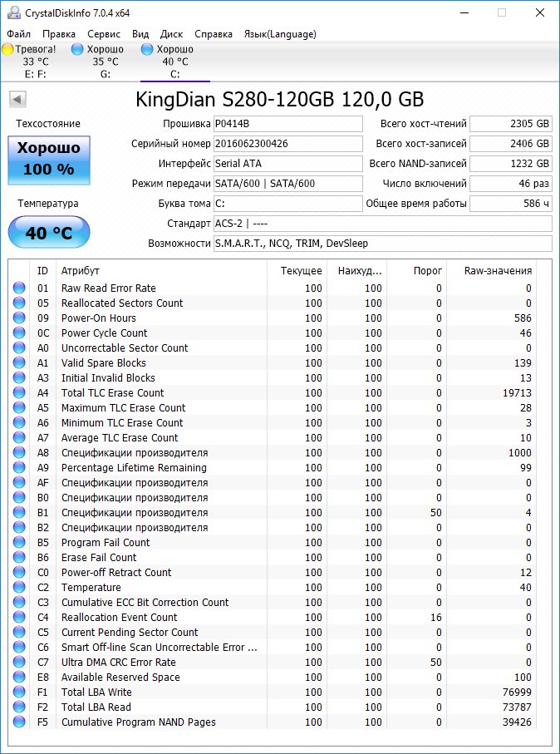Go to previous disk with left arrow
Image resolution: width=560 pixels, height=754 pixels.
click(x=17, y=100)
